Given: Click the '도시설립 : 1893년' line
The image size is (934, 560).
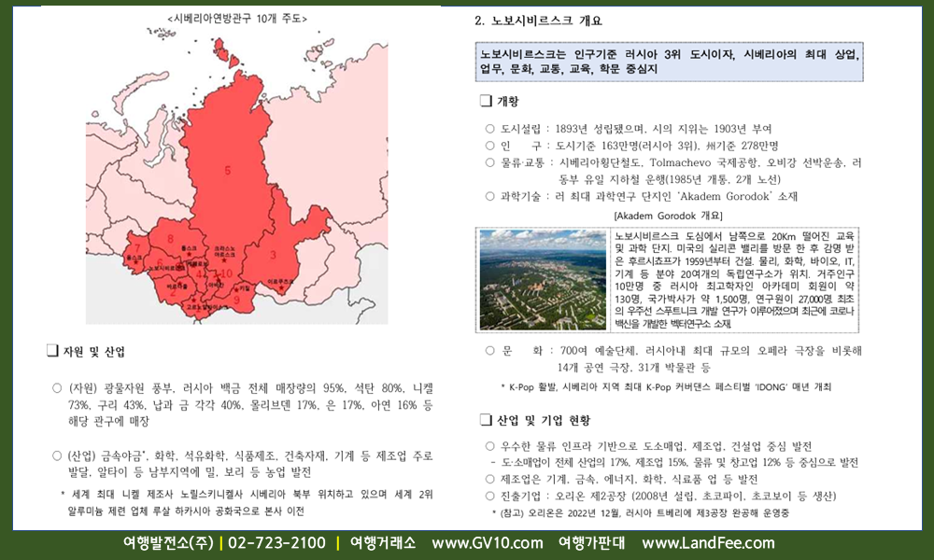Looking at the screenshot, I should [x=629, y=129].
